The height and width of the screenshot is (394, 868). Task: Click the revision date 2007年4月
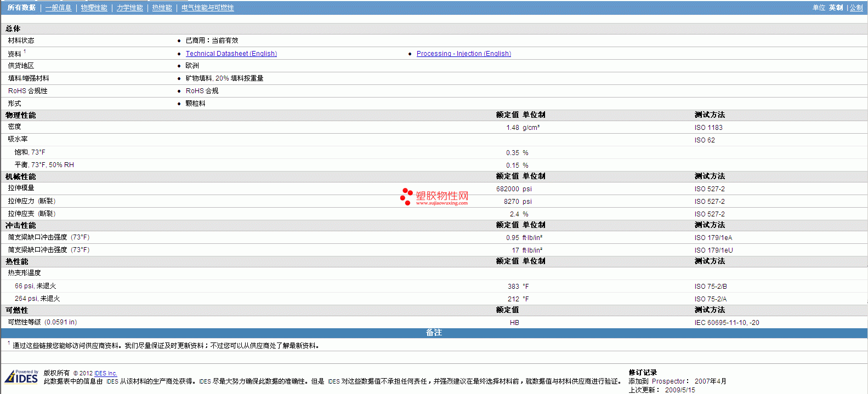click(x=710, y=381)
